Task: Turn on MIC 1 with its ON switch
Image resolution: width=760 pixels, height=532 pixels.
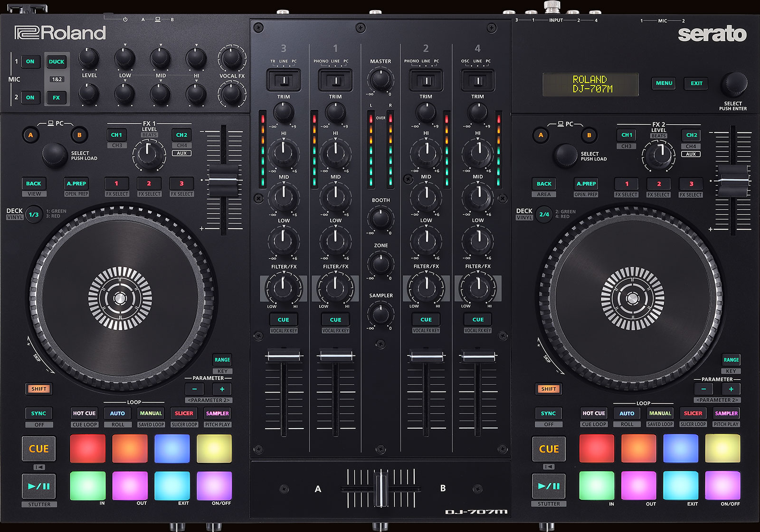Action: [x=30, y=62]
